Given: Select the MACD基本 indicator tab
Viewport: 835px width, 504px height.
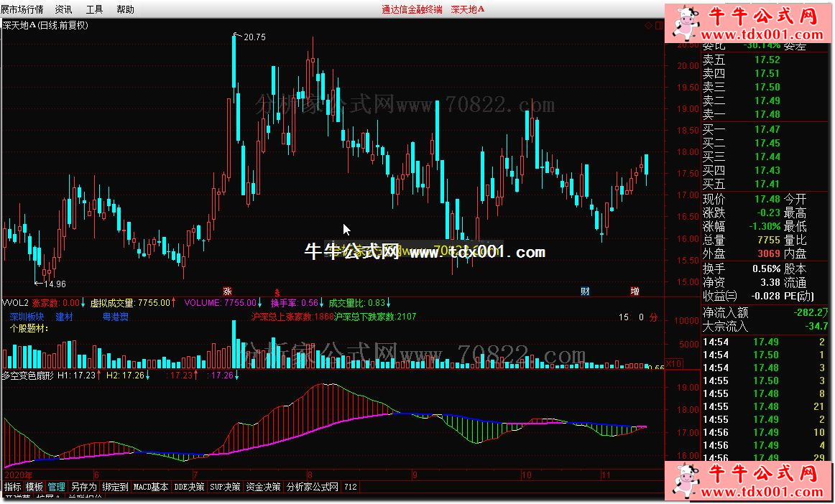Looking at the screenshot, I should tap(151, 487).
